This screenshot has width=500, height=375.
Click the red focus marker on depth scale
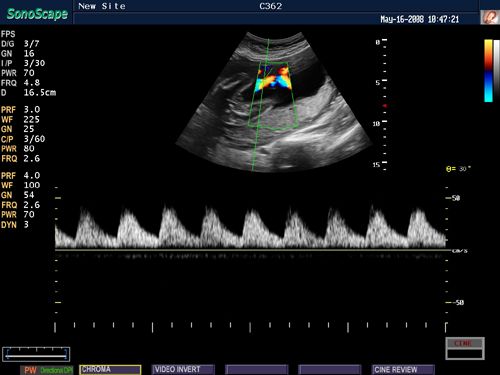click(385, 106)
